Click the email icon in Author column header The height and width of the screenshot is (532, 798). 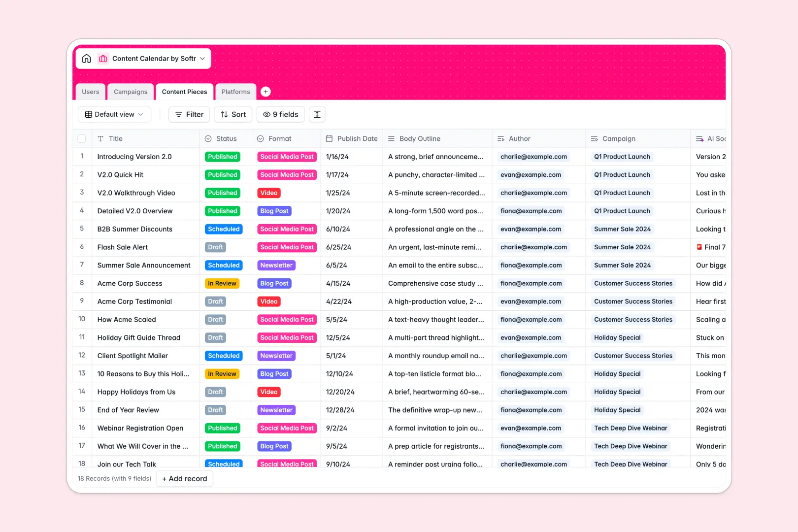point(500,138)
